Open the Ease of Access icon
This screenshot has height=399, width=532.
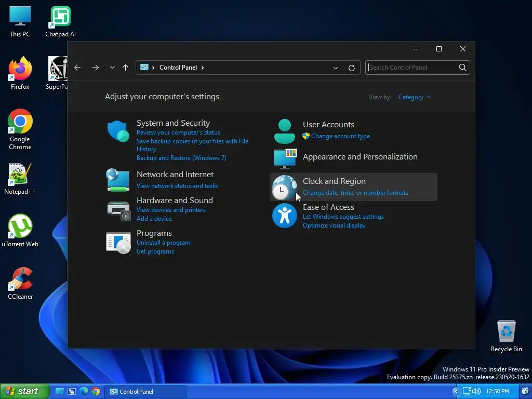tap(284, 216)
